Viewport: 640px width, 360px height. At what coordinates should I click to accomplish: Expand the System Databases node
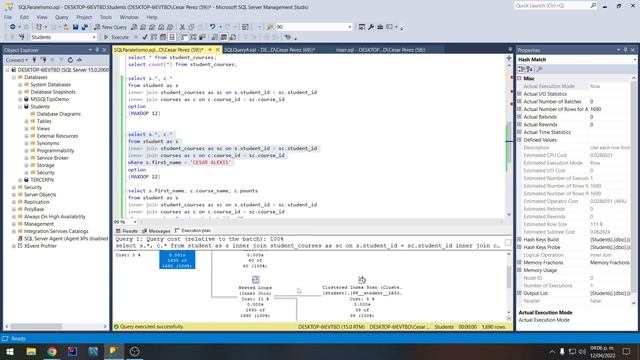20,84
